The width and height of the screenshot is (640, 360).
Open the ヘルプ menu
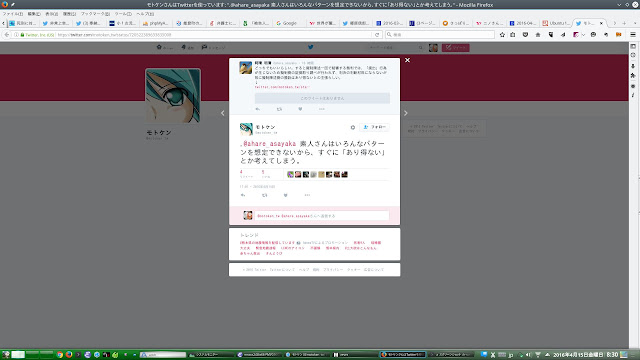pos(145,14)
